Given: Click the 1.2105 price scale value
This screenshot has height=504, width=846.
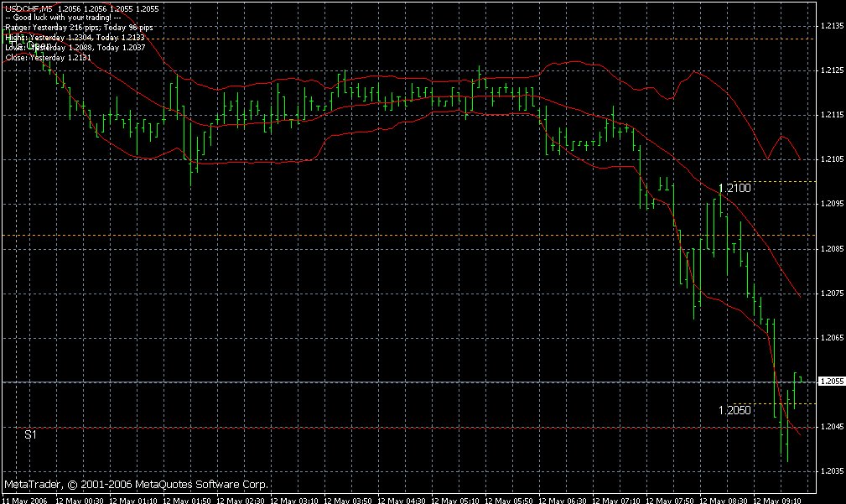Looking at the screenshot, I should 832,158.
